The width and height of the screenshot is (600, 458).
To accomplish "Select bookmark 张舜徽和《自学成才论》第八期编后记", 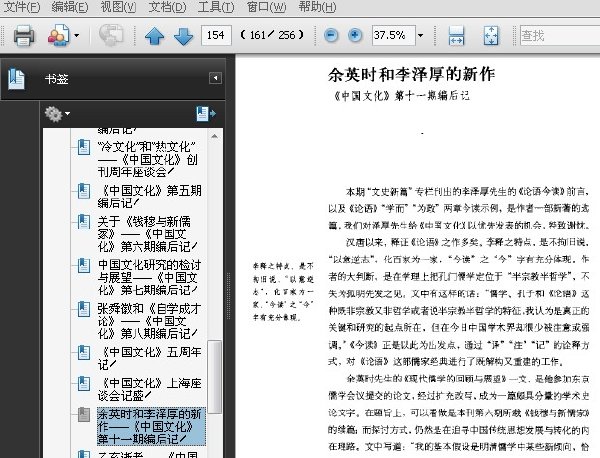I will click(149, 321).
